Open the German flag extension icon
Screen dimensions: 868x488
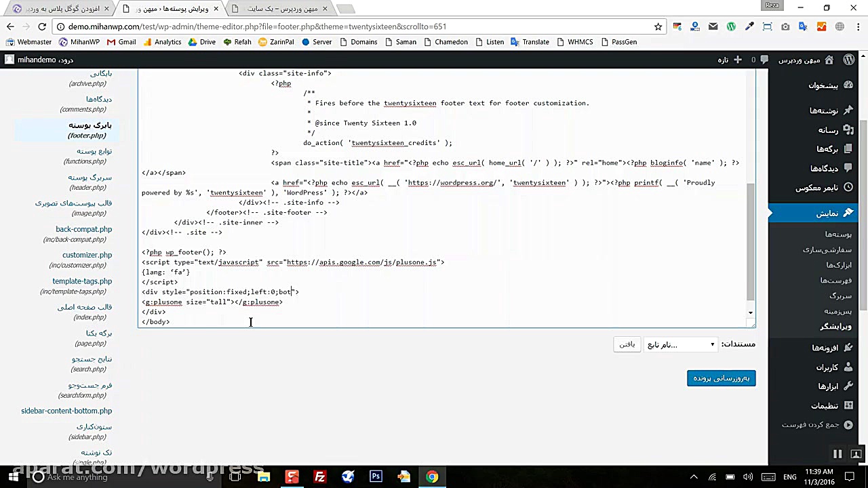677,26
